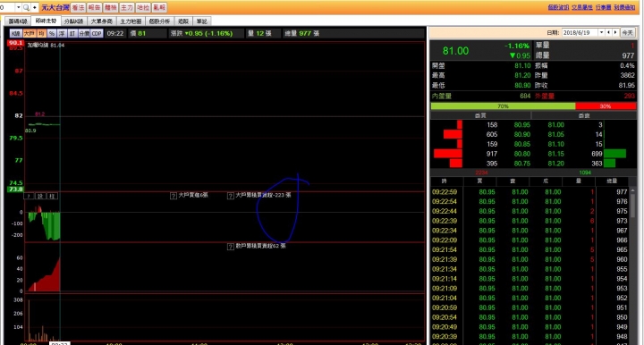This screenshot has height=345, width=644.
Task: Expand the date picker dropdown
Action: point(601,32)
